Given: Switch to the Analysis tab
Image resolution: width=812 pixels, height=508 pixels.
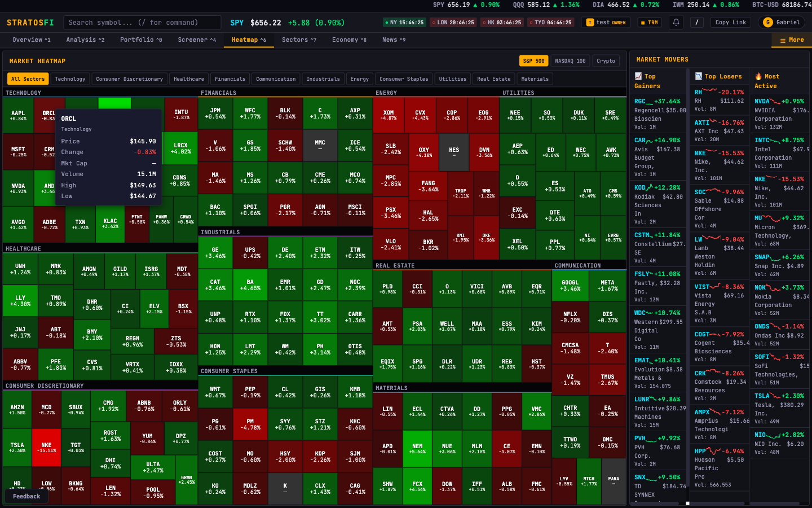Looking at the screenshot, I should pos(85,40).
